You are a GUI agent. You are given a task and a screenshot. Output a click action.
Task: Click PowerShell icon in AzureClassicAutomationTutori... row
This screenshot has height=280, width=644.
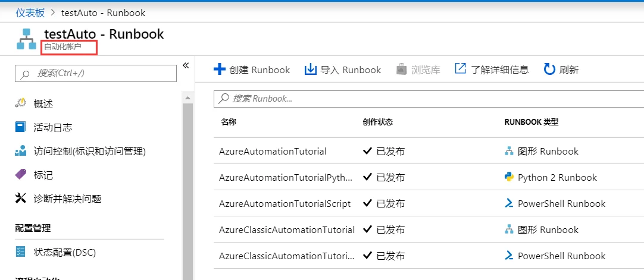509,256
